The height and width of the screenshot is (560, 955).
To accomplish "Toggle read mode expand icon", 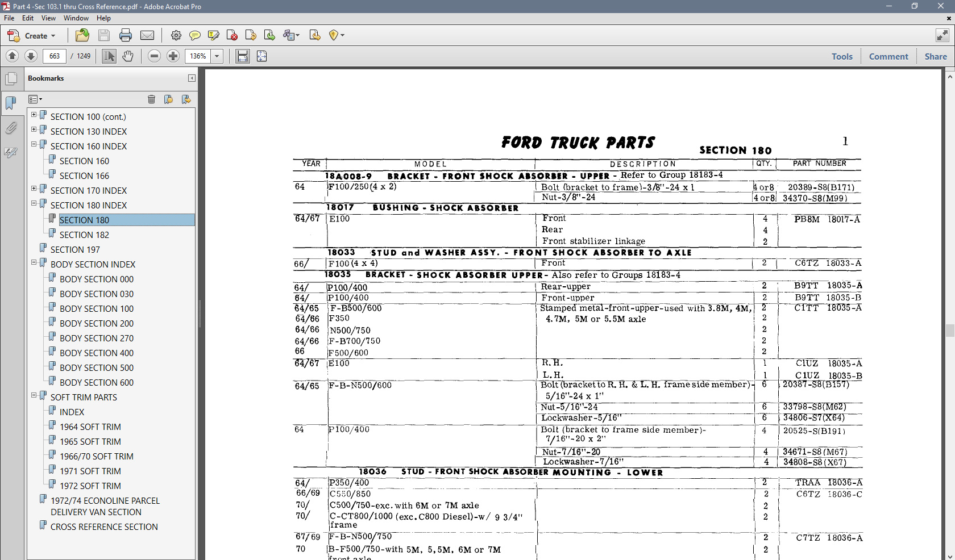I will 942,35.
